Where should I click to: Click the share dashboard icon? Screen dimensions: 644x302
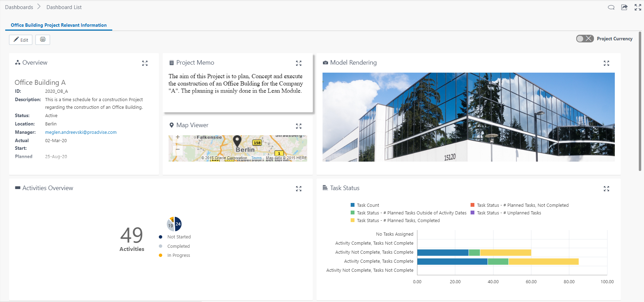click(x=625, y=7)
